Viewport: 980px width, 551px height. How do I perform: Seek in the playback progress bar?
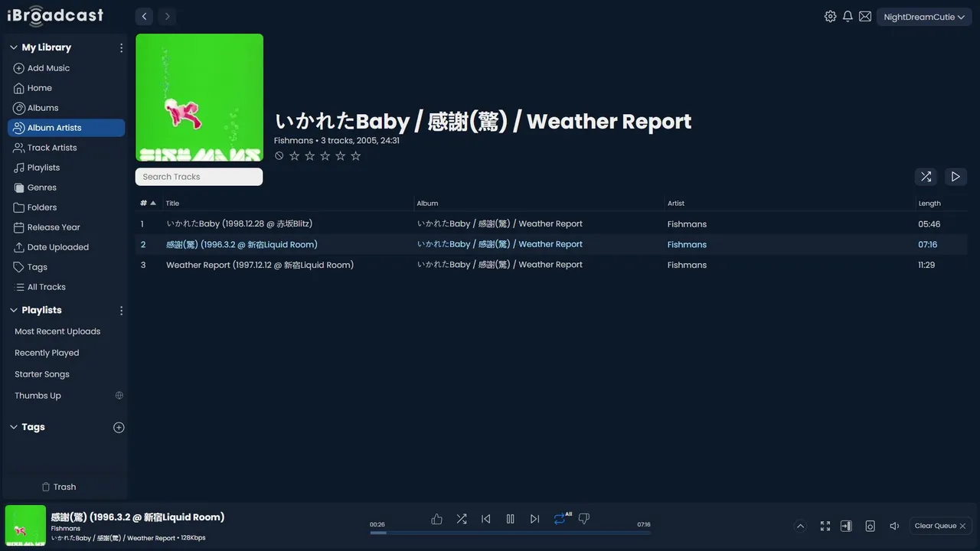pos(511,533)
